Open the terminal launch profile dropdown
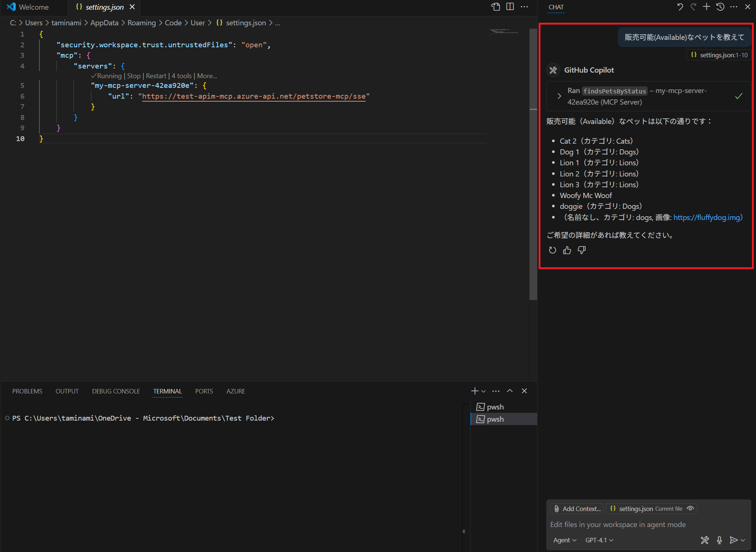The width and height of the screenshot is (756, 552). coord(484,391)
